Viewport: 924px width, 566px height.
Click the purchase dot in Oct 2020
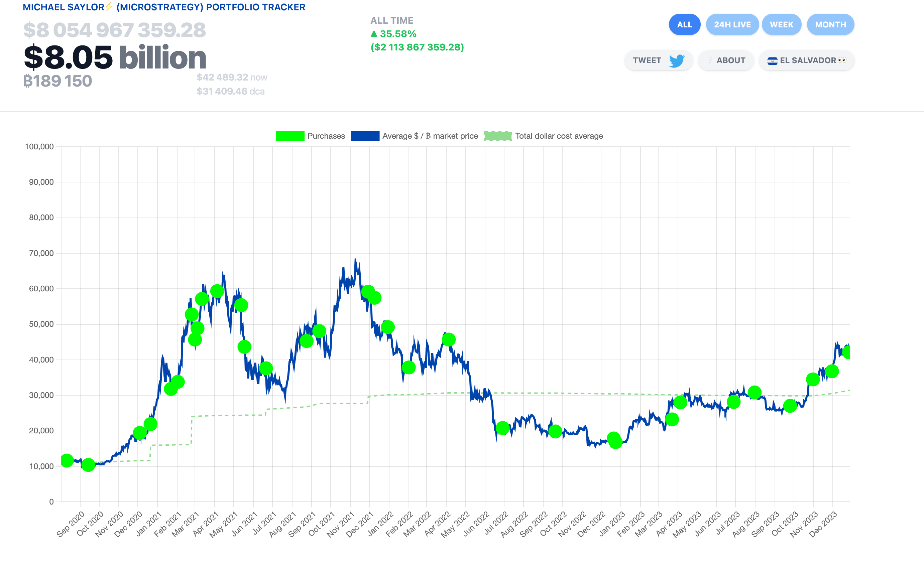coord(88,465)
